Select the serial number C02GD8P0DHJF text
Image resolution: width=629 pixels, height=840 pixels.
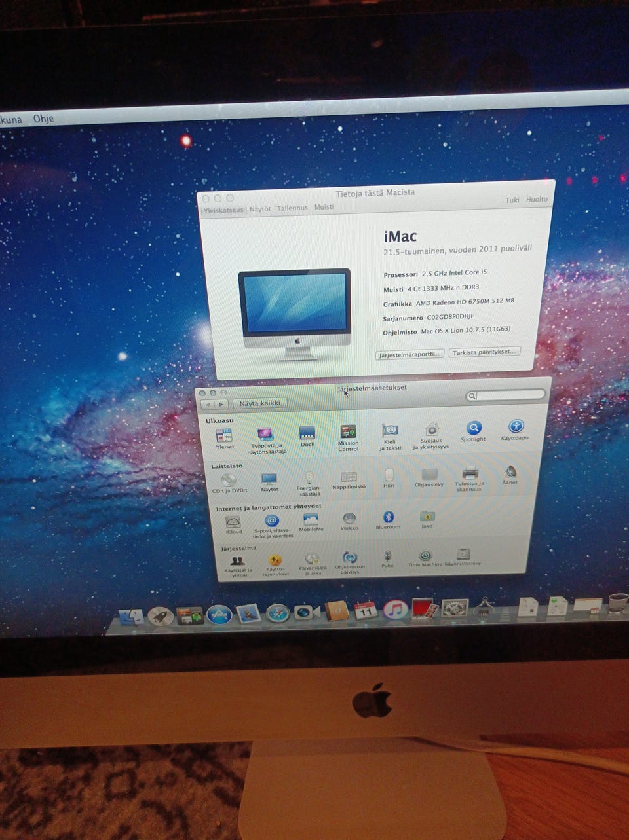[449, 316]
